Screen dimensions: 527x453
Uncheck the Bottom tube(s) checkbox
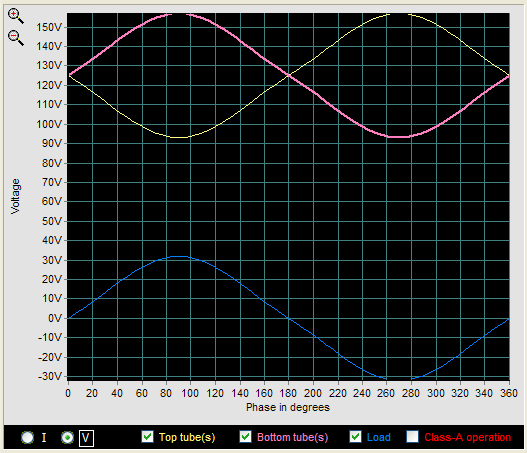[245, 437]
